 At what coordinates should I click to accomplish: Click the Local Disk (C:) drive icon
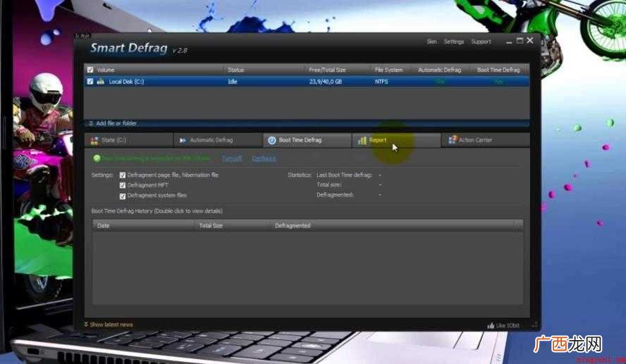coord(101,82)
